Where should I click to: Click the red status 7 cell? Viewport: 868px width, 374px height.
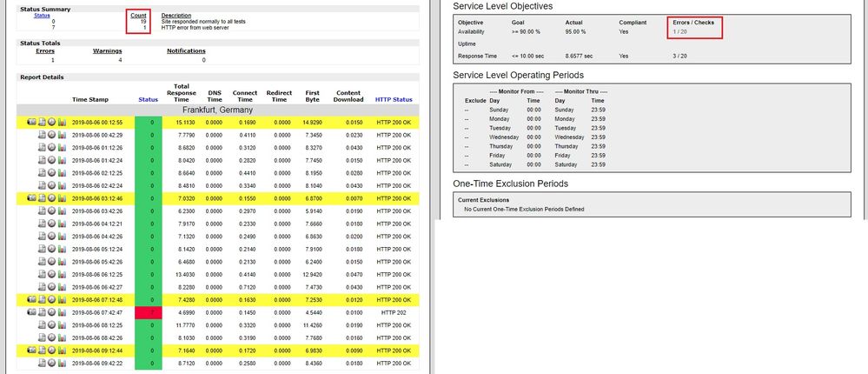tap(148, 311)
